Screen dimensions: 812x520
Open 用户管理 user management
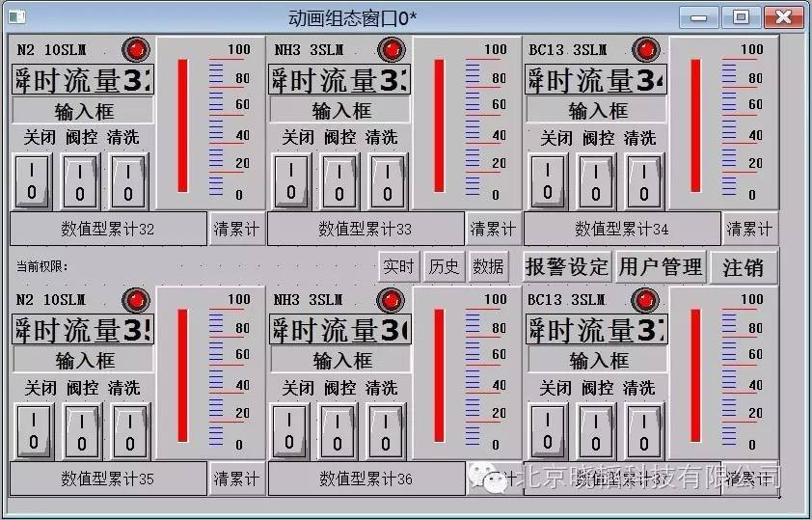tap(661, 267)
